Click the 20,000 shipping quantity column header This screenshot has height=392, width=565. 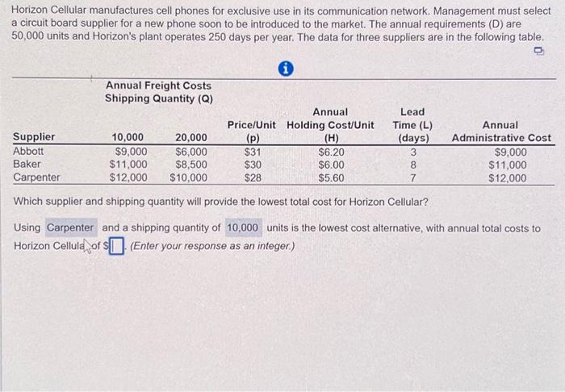[191, 137]
